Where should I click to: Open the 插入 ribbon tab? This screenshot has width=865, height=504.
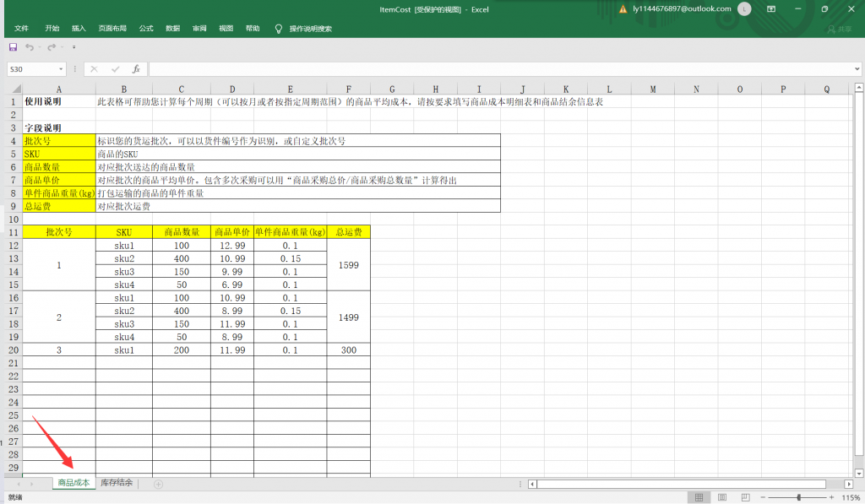coord(79,28)
